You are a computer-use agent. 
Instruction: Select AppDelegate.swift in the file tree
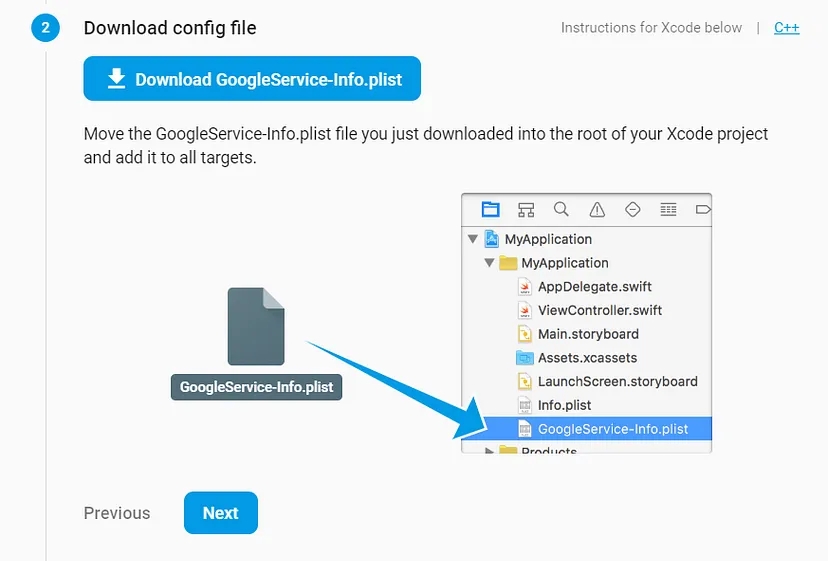point(594,287)
